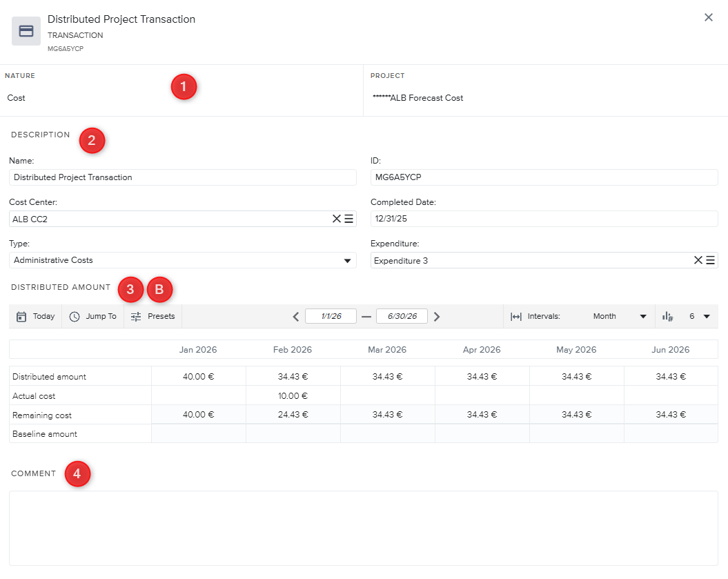Edit the Completed Date field
Image resolution: width=728 pixels, height=579 pixels.
[544, 219]
